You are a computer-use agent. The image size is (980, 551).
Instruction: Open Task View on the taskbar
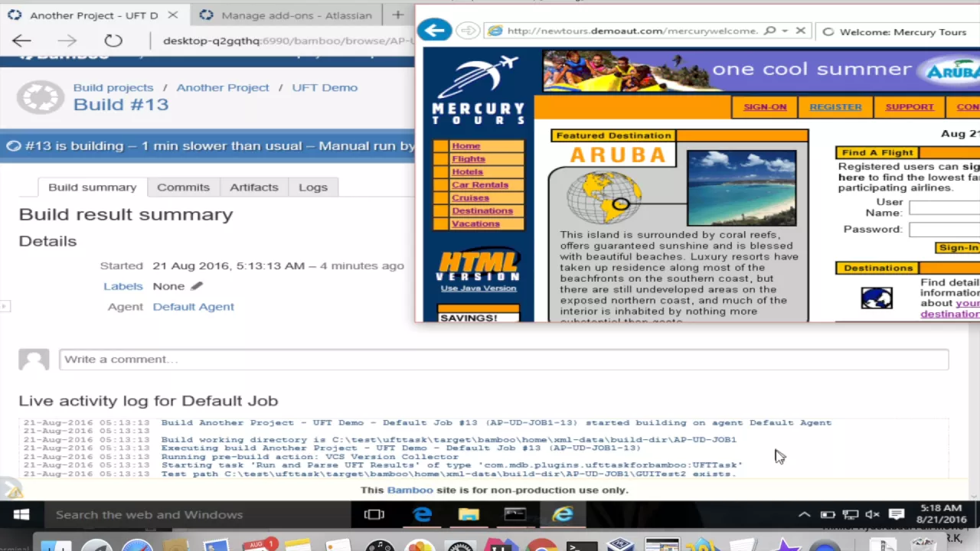[x=374, y=514]
